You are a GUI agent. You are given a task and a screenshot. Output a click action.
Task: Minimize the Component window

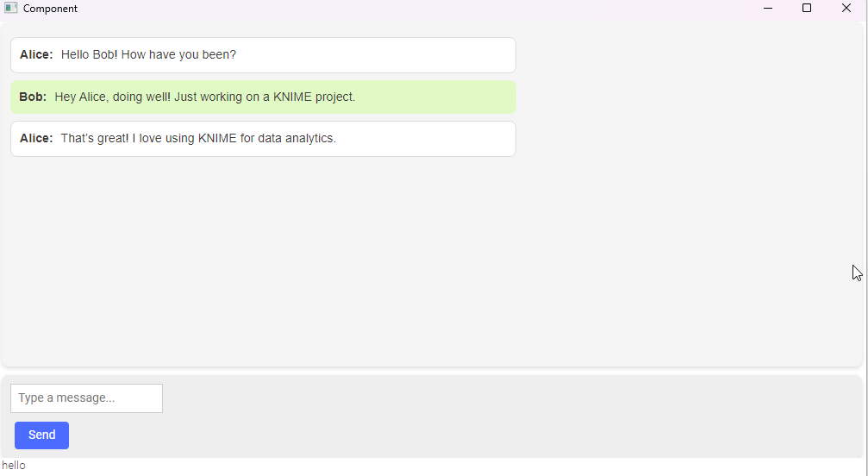(768, 9)
